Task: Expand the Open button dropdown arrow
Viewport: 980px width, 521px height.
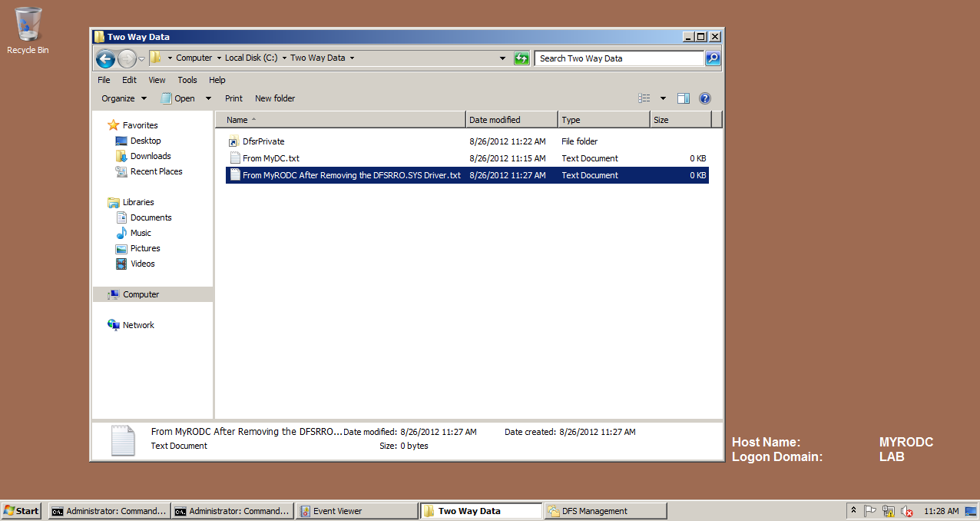Action: [207, 98]
